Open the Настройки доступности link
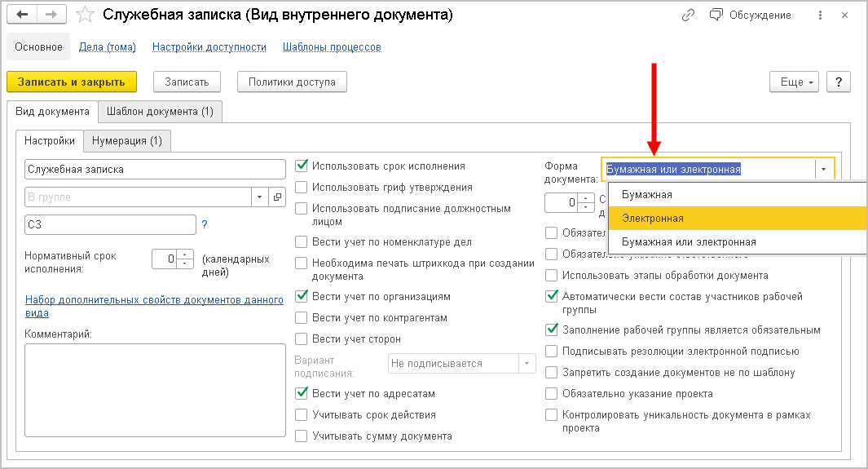Image resolution: width=868 pixels, height=469 pixels. tap(209, 47)
